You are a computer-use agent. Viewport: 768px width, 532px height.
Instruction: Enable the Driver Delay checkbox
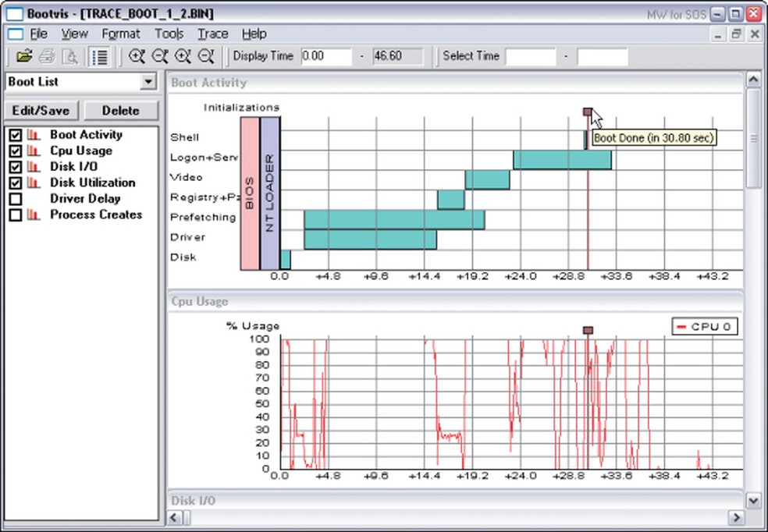pos(15,199)
